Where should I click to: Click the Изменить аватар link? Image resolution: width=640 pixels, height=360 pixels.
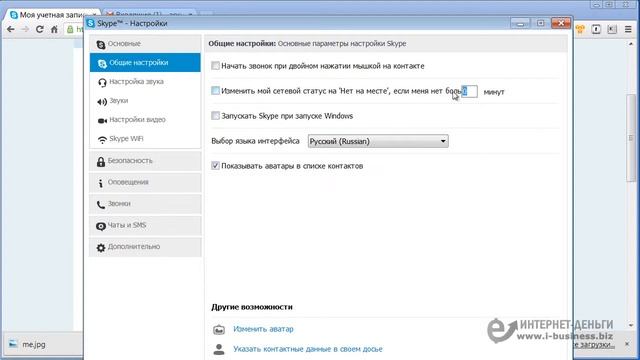tap(263, 329)
